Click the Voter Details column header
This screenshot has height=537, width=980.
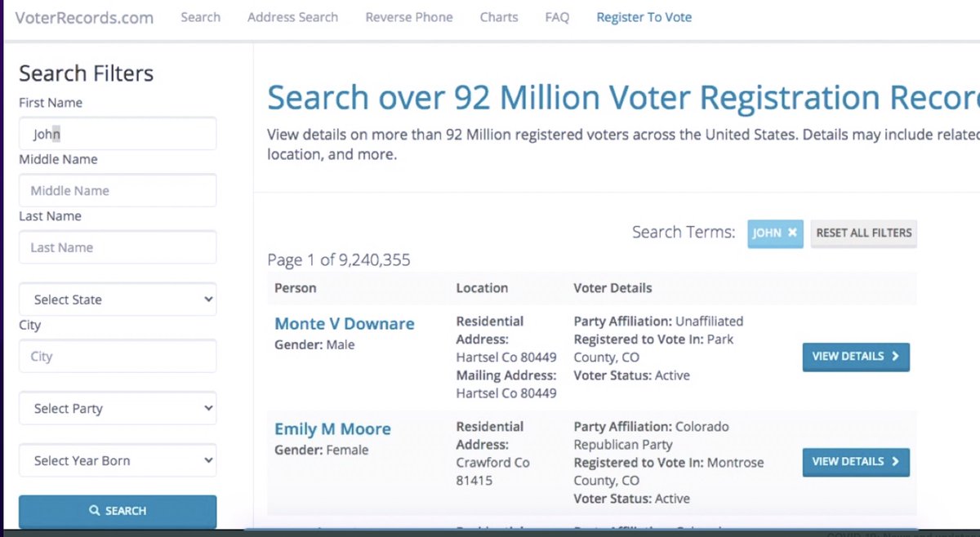612,288
